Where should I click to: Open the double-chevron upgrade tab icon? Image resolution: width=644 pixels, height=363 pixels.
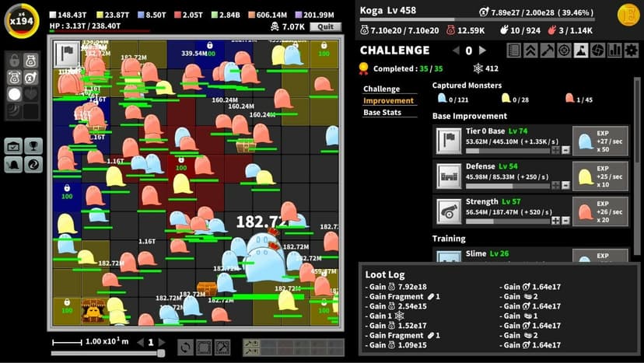click(530, 51)
